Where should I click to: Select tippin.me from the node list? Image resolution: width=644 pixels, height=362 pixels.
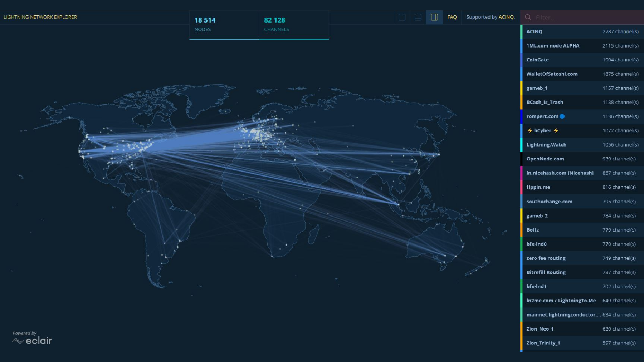572,187
